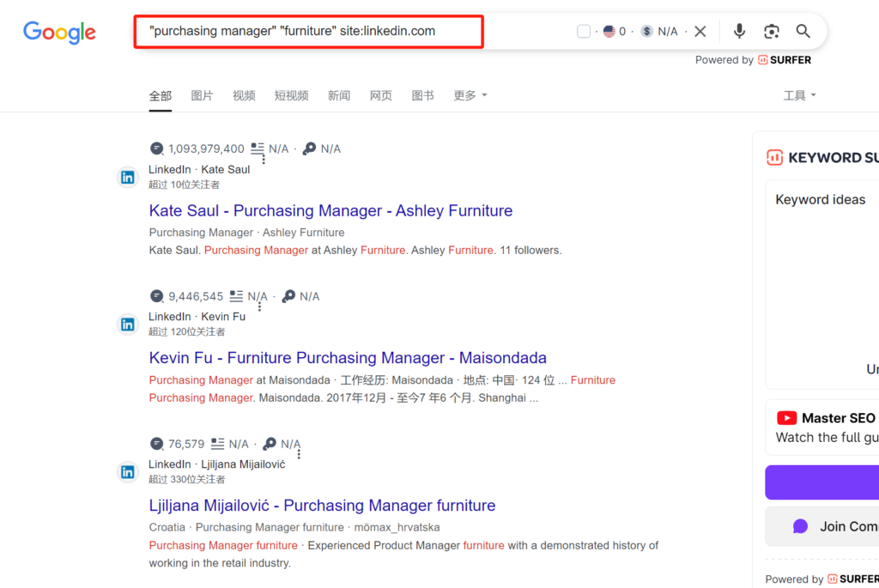Viewport: 879px width, 588px height.
Task: Open Google Lens image search icon
Action: 772,32
